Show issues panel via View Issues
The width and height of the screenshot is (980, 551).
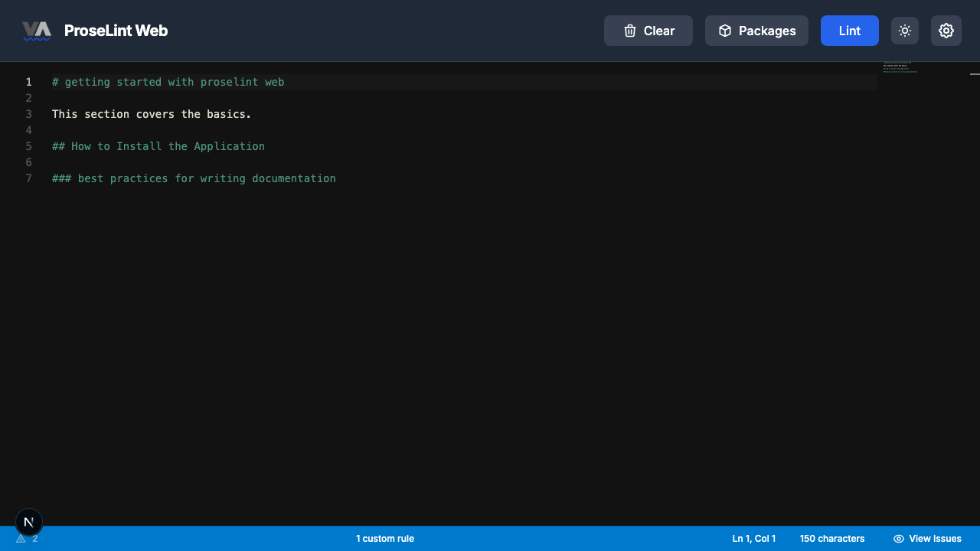pyautogui.click(x=927, y=539)
